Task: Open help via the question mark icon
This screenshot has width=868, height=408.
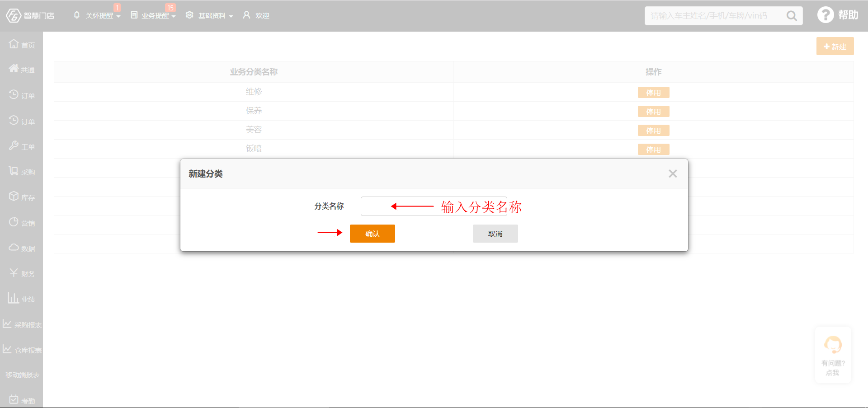Action: (x=826, y=15)
